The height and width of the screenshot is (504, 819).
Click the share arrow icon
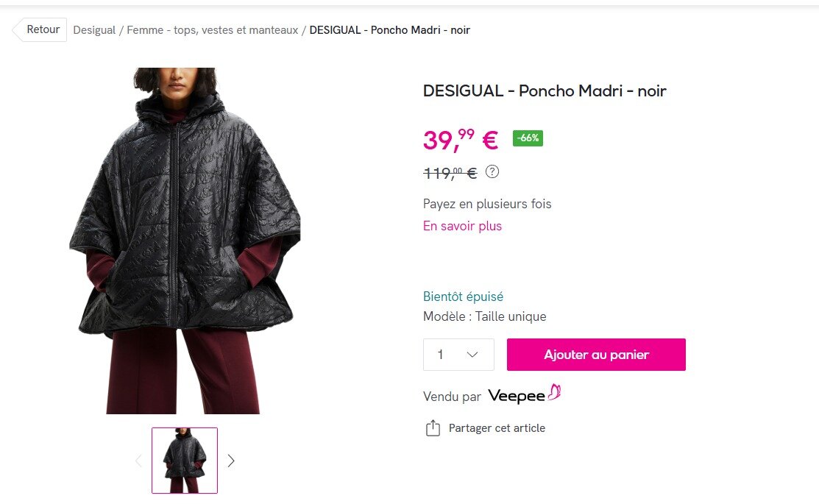click(x=433, y=427)
